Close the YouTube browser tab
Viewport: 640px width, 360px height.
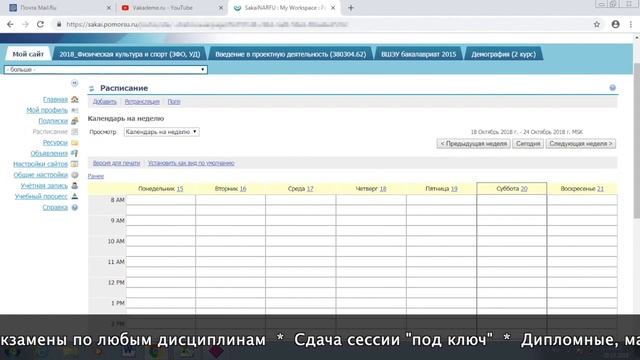pos(221,8)
